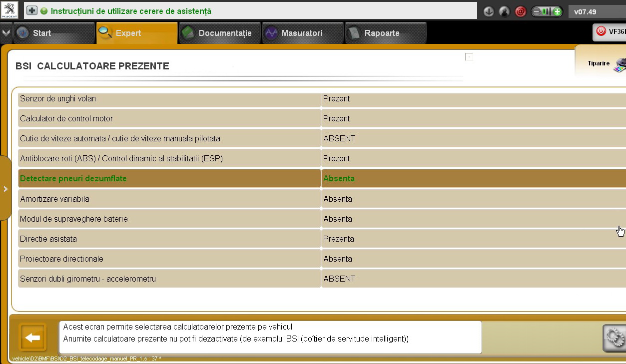The height and width of the screenshot is (364, 626).
Task: Click 'Absenta' value for Proiectoare directionale
Action: pyautogui.click(x=338, y=259)
